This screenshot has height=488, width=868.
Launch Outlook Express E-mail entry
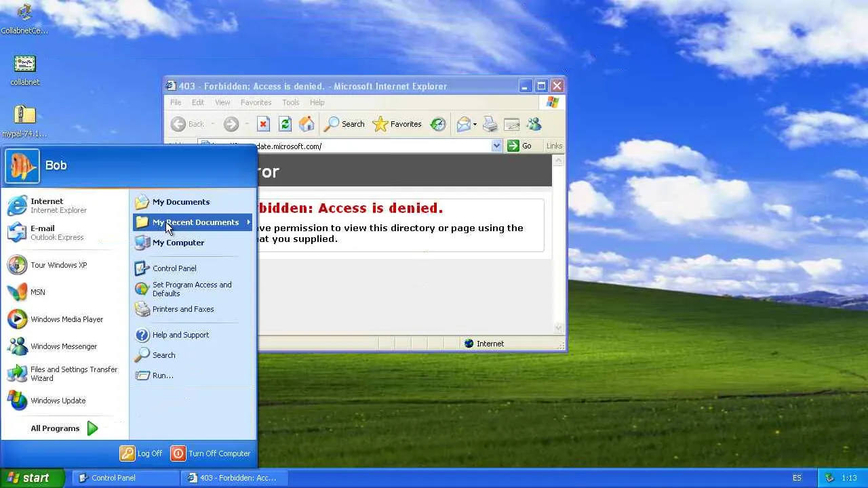coord(65,232)
